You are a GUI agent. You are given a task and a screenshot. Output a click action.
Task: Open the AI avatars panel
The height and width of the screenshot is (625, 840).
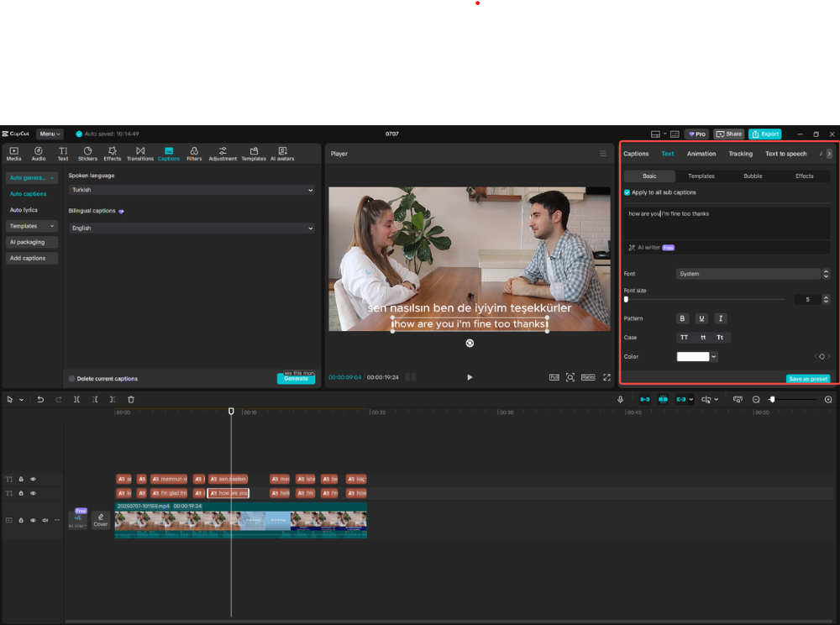[282, 154]
